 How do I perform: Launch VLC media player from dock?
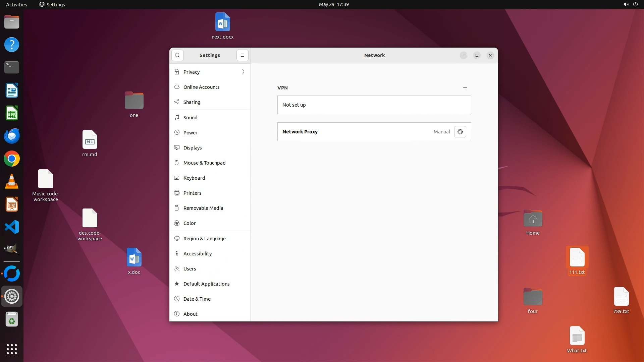[x=12, y=182]
